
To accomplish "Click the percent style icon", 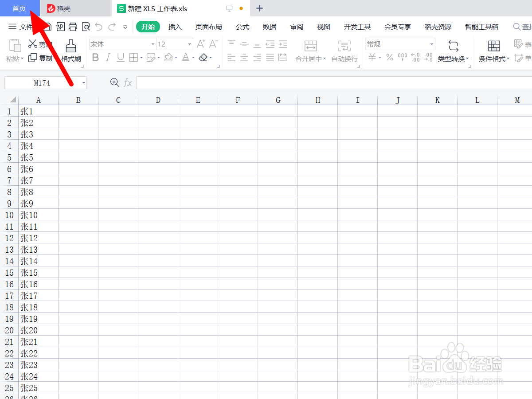I will 390,57.
